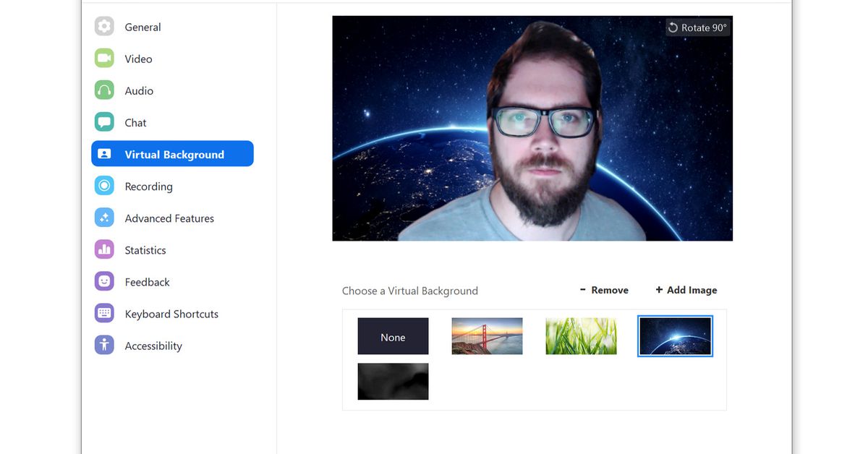The width and height of the screenshot is (868, 454).
Task: Click the General gear icon
Action: pos(104,27)
